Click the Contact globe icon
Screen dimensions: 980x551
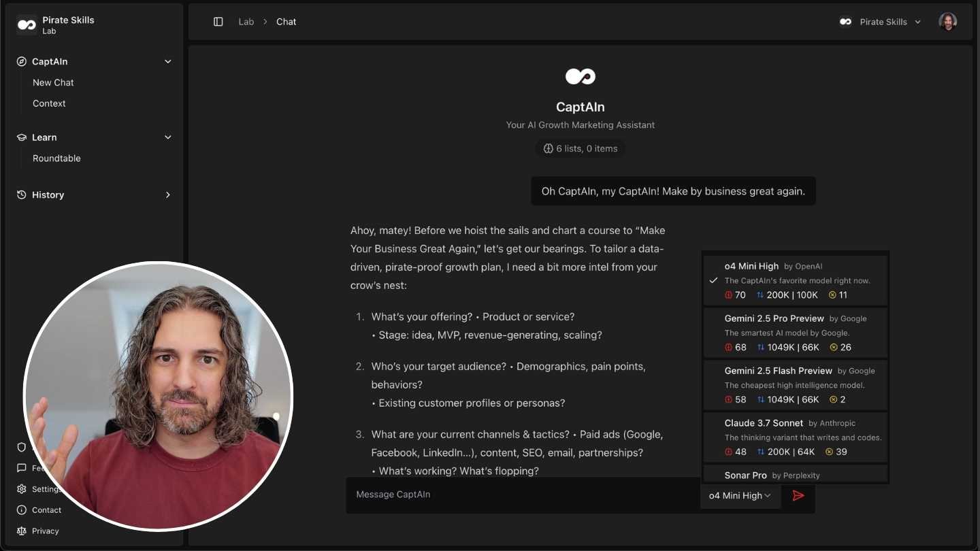(x=22, y=510)
